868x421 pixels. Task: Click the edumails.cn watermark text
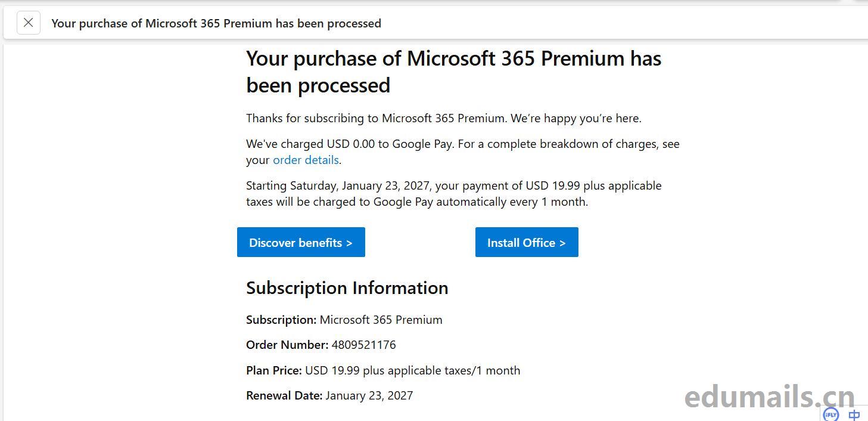tap(769, 397)
